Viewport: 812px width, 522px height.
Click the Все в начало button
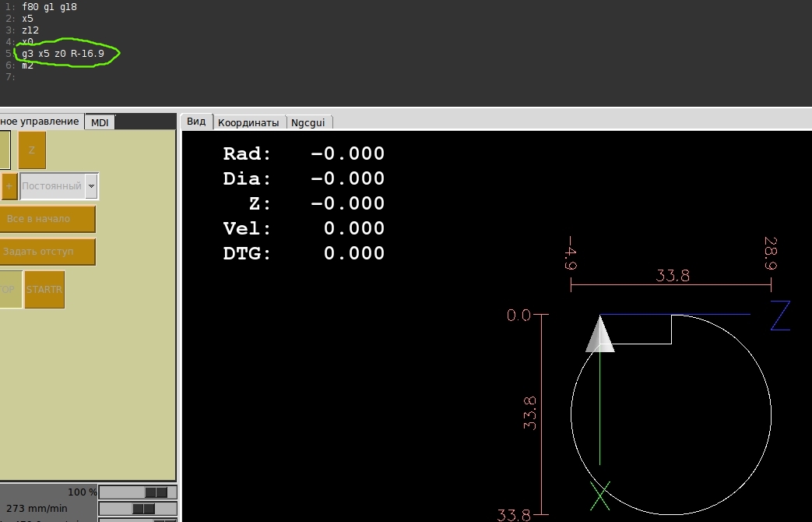point(47,219)
